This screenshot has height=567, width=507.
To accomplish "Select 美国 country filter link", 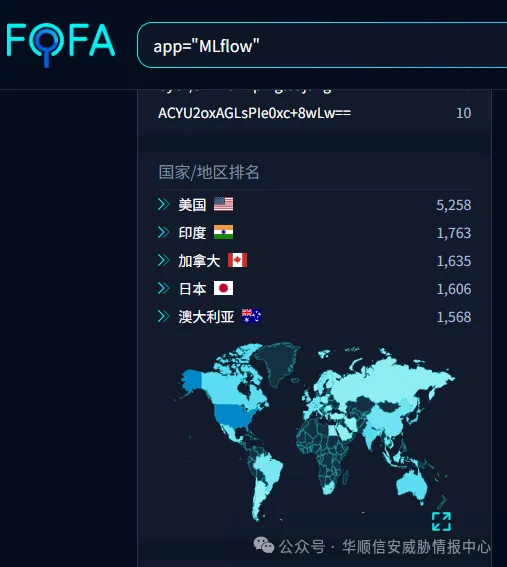I will (192, 205).
